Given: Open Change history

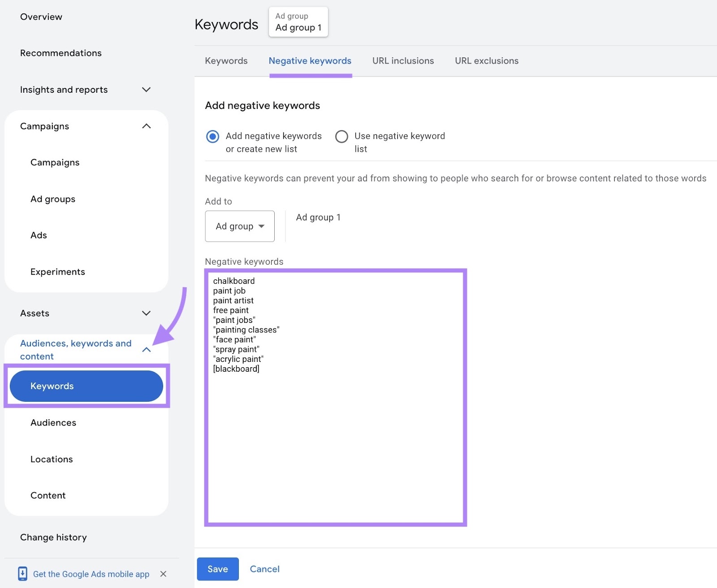Looking at the screenshot, I should 53,537.
